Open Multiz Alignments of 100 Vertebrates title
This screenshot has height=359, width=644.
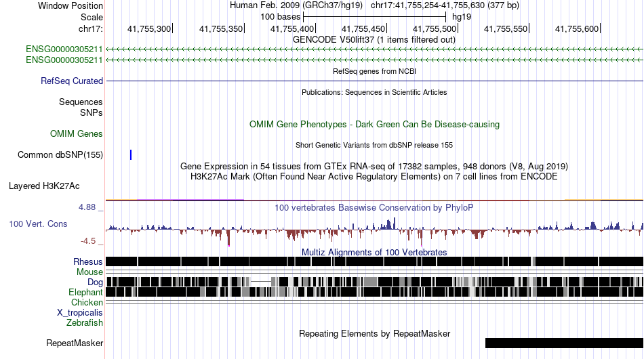[374, 252]
